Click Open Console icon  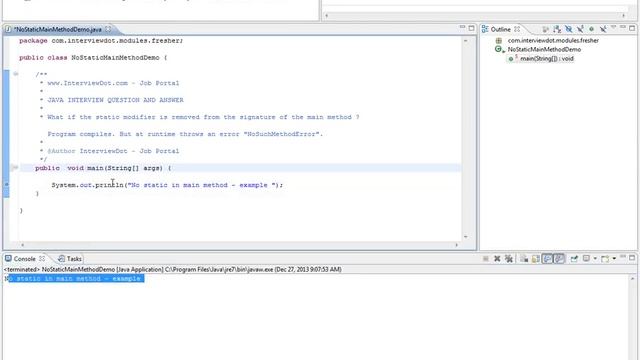click(x=605, y=259)
